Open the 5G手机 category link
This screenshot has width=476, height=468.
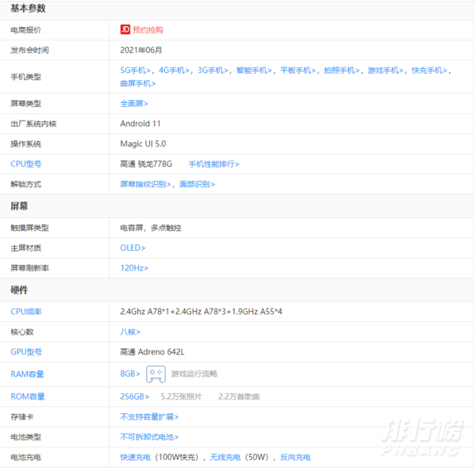coord(136,71)
